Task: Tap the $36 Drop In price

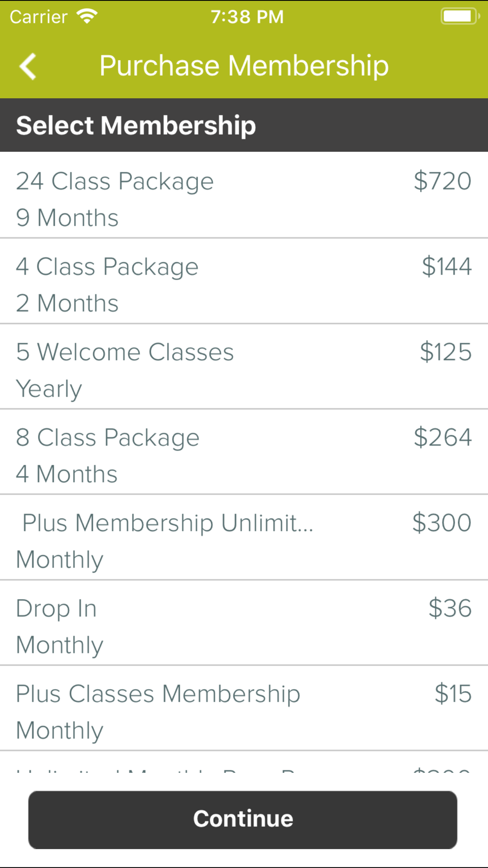Action: point(450,608)
